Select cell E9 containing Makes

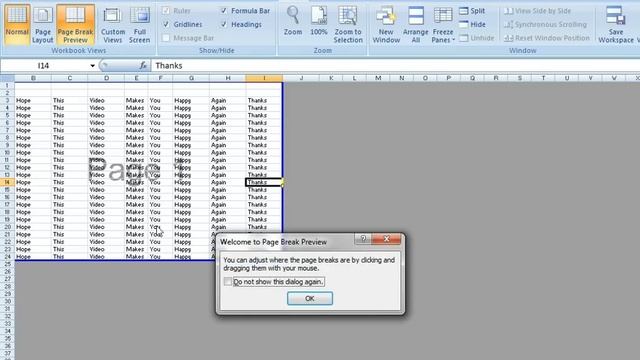pyautogui.click(x=136, y=145)
